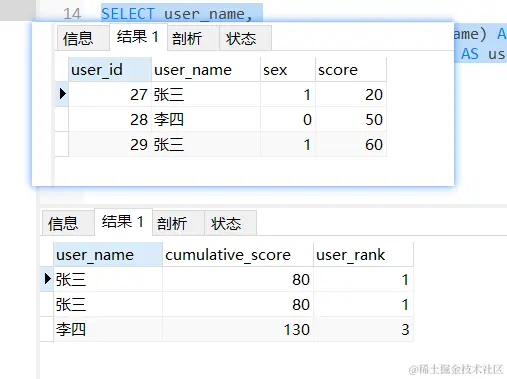Select cell with user_id 27
507x379 pixels.
[x=110, y=94]
